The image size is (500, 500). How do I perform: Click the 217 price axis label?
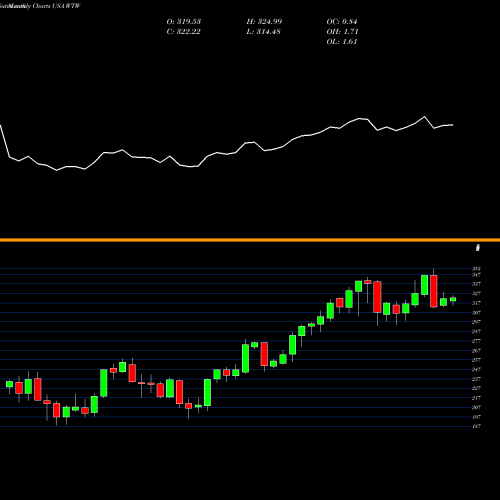click(x=476, y=398)
